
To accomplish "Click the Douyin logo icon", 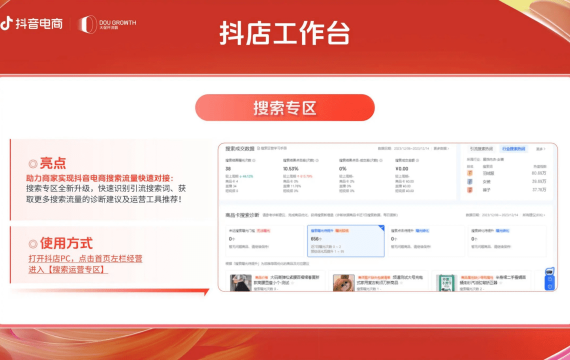I will [6, 23].
